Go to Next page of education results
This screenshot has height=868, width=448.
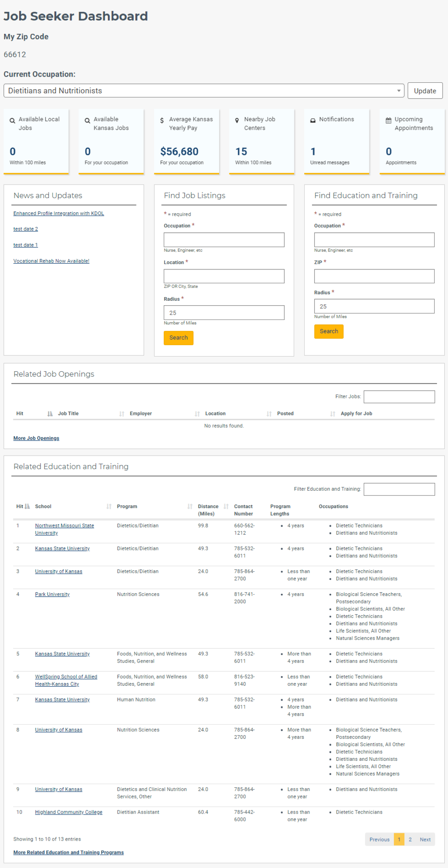(425, 839)
